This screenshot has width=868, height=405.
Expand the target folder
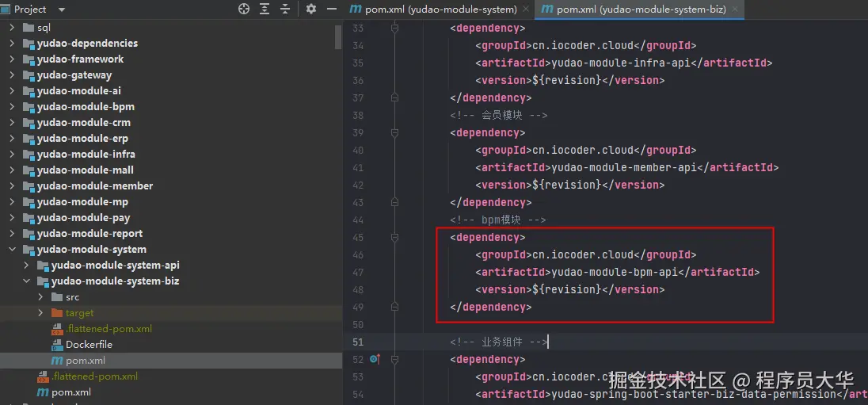tap(40, 313)
